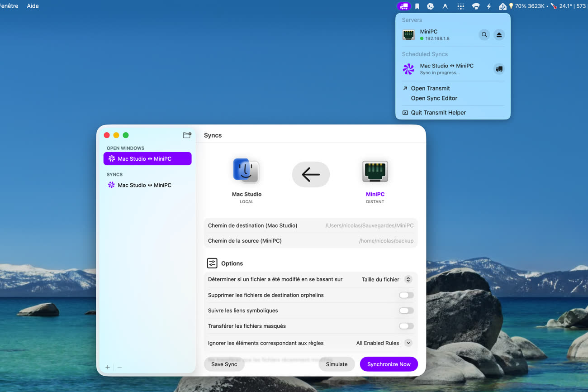Click the Save Sync button
This screenshot has height=392, width=588.
[x=224, y=364]
